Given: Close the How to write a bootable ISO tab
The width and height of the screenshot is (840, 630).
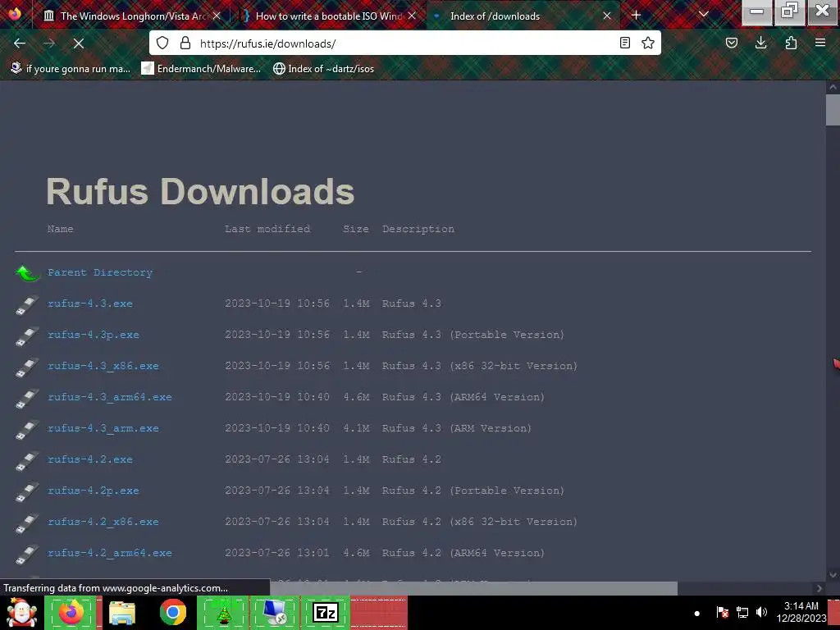Looking at the screenshot, I should coord(412,16).
